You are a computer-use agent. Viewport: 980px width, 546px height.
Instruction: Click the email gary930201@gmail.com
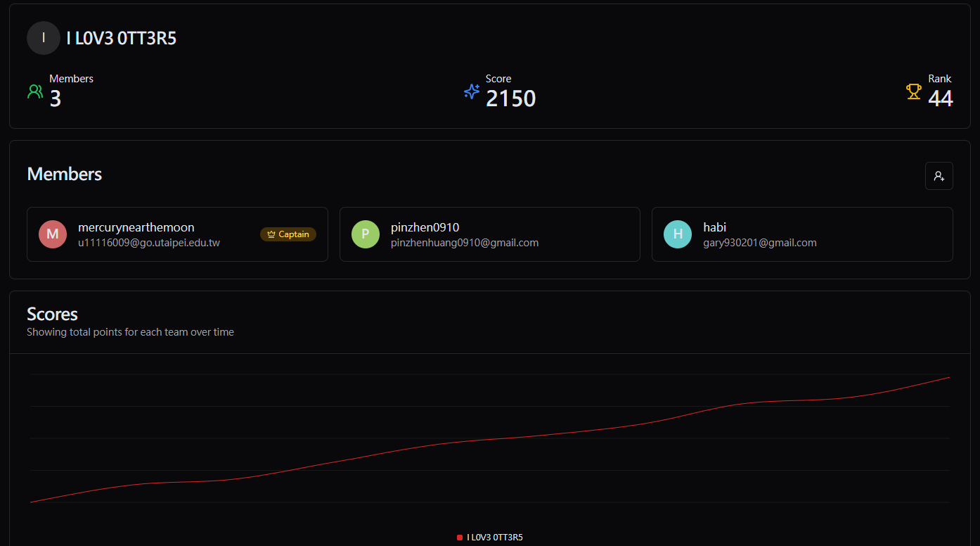pyautogui.click(x=760, y=243)
